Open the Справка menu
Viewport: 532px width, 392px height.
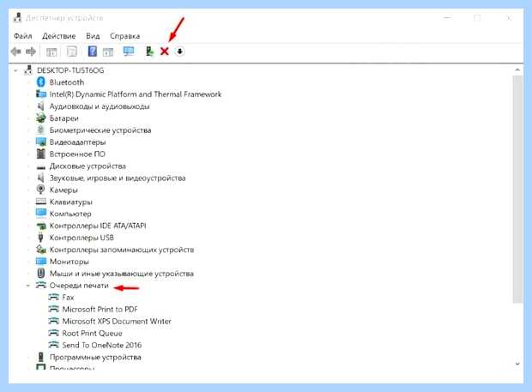[125, 36]
